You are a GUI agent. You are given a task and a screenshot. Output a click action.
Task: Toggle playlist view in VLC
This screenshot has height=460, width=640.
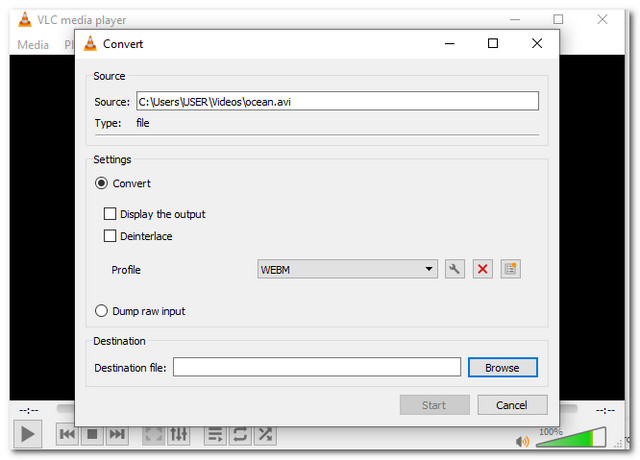[x=215, y=434]
